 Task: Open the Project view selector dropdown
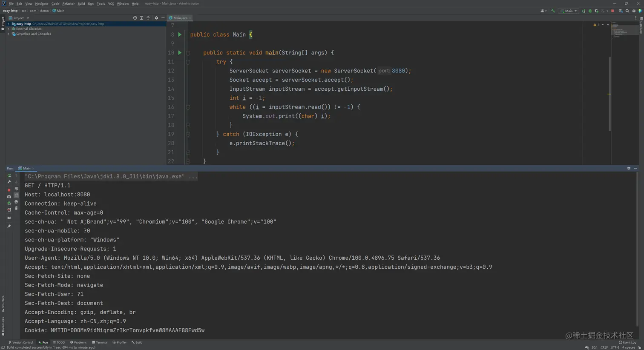coord(19,18)
